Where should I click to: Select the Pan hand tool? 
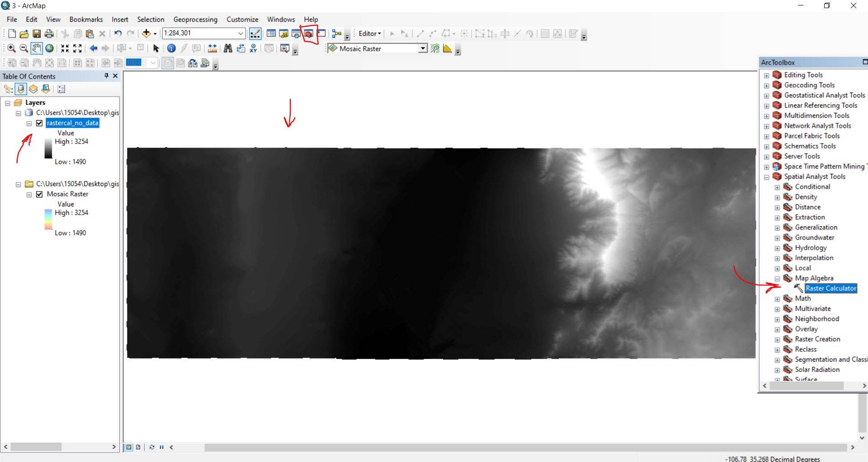pos(37,48)
